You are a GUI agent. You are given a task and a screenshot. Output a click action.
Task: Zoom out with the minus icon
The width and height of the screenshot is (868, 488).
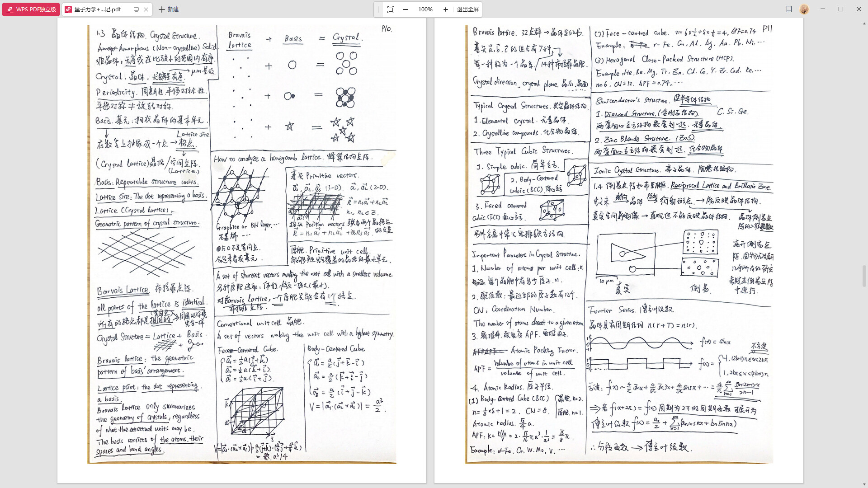[x=406, y=9]
